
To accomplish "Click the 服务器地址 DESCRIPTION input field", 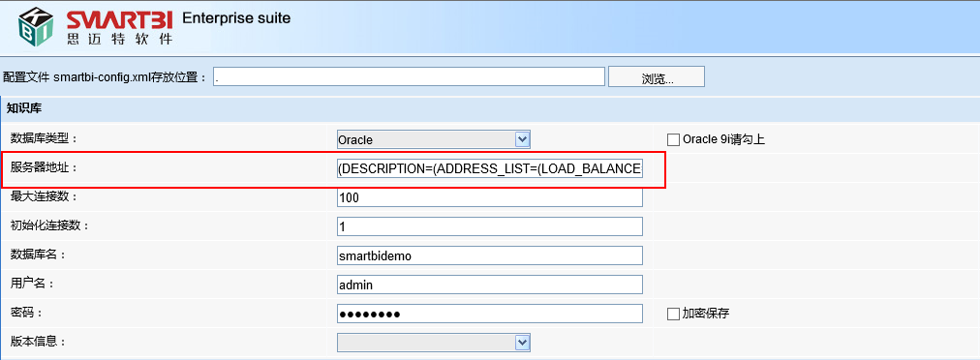I will tap(489, 168).
